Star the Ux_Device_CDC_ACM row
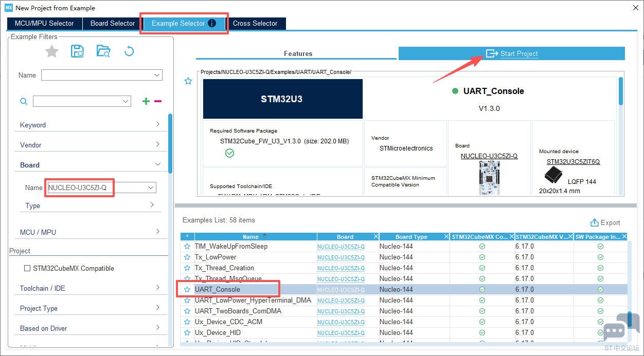Image resolution: width=644 pixels, height=356 pixels. [x=187, y=322]
